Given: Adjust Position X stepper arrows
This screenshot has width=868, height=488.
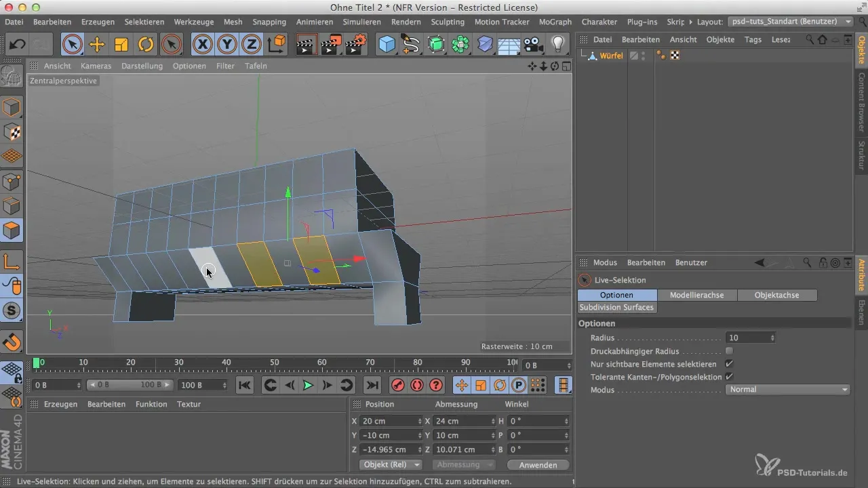Looking at the screenshot, I should point(419,421).
